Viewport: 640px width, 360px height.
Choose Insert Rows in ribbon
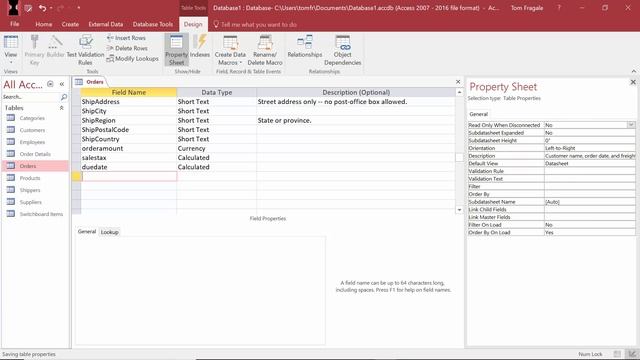click(126, 38)
